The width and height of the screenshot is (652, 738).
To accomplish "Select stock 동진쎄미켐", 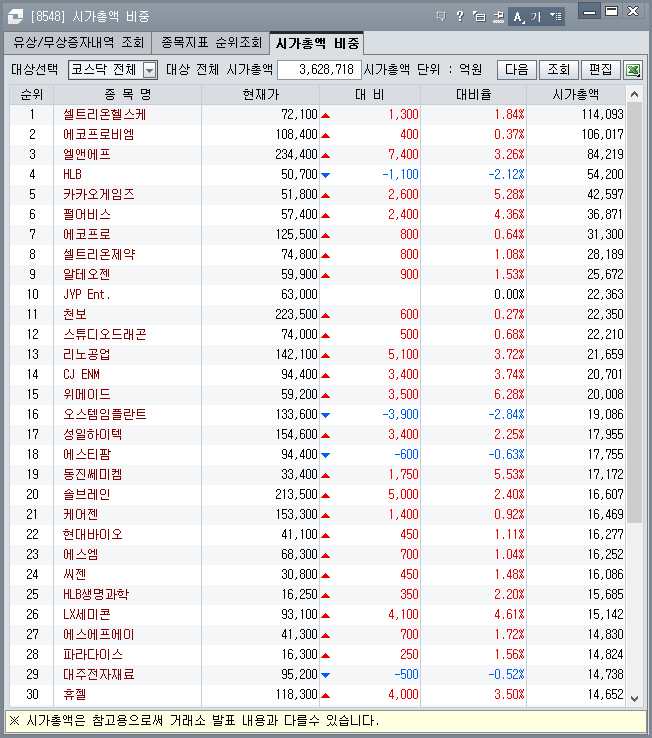I will pos(93,474).
